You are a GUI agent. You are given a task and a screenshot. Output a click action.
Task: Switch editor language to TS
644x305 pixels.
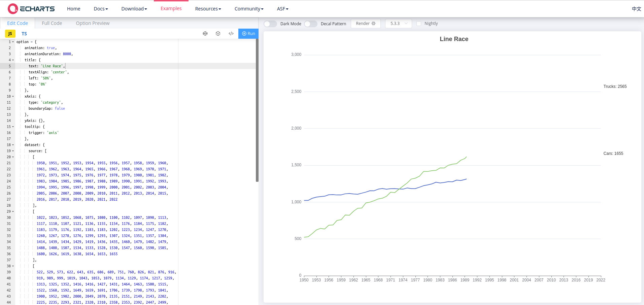pyautogui.click(x=24, y=34)
